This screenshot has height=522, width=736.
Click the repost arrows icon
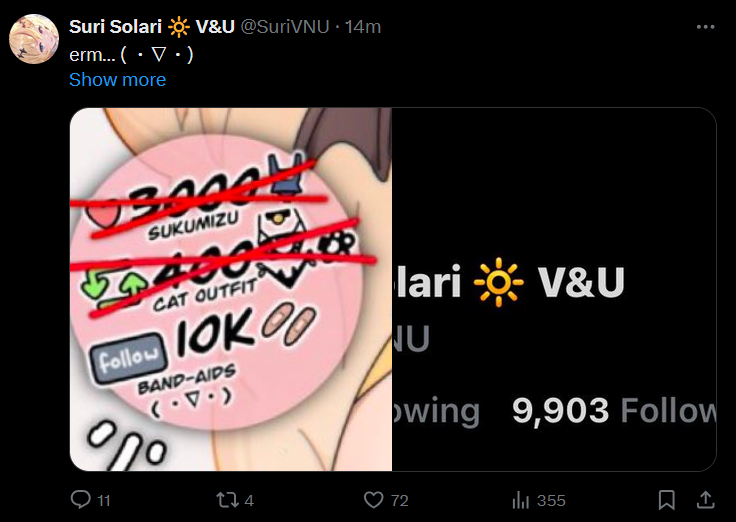(x=227, y=500)
